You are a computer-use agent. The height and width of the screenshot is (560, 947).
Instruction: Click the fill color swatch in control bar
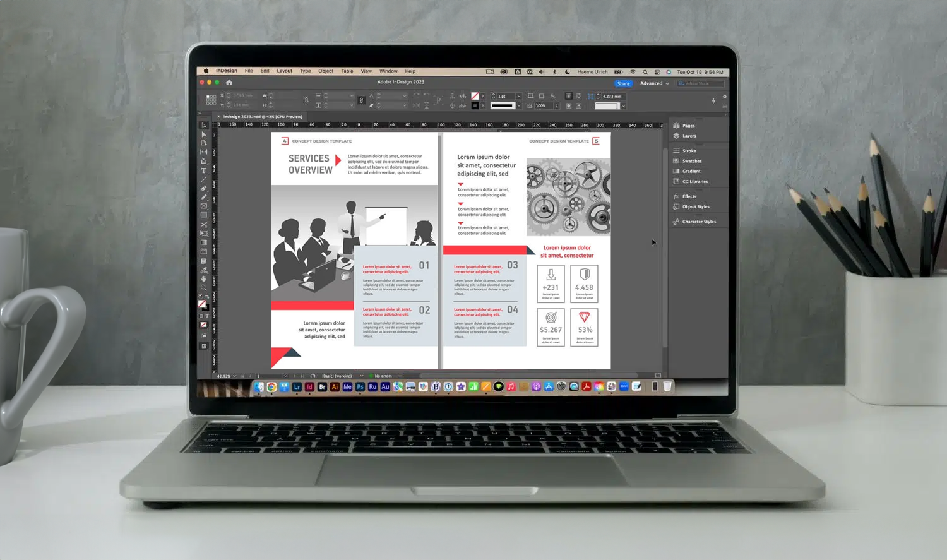(475, 97)
